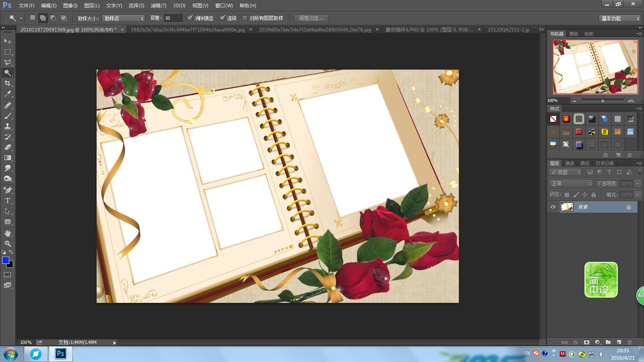Click the blue foreground color swatch
The height and width of the screenshot is (362, 644).
(6, 260)
